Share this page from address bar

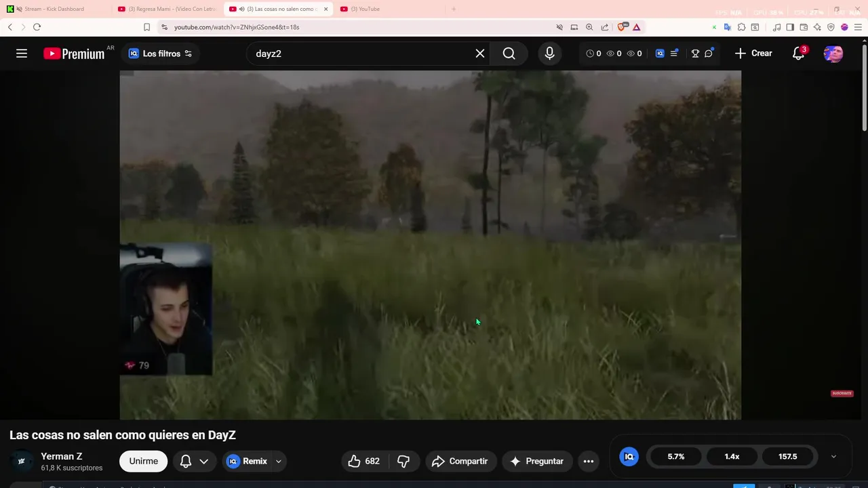(x=605, y=27)
